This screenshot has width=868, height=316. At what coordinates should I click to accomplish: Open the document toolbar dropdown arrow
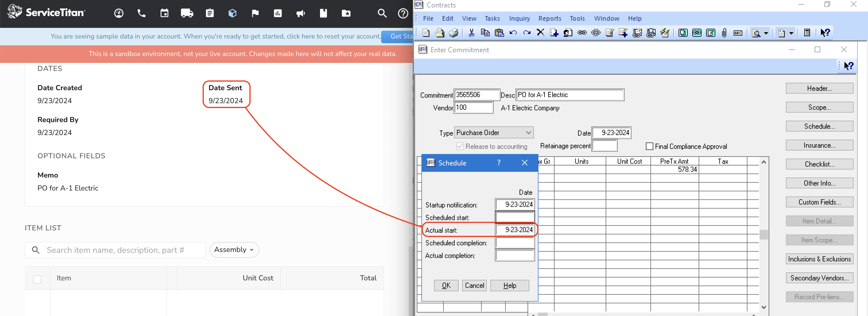pyautogui.click(x=791, y=33)
